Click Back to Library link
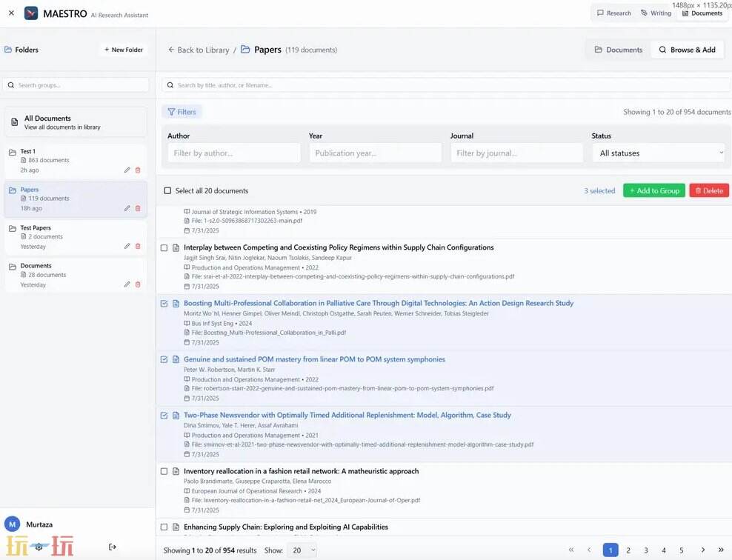 (198, 50)
